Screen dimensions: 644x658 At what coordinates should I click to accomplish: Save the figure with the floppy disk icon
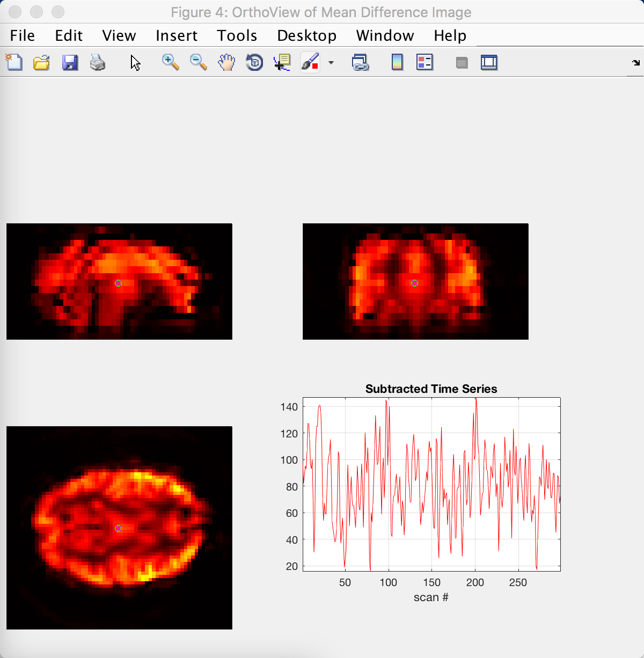pyautogui.click(x=70, y=63)
